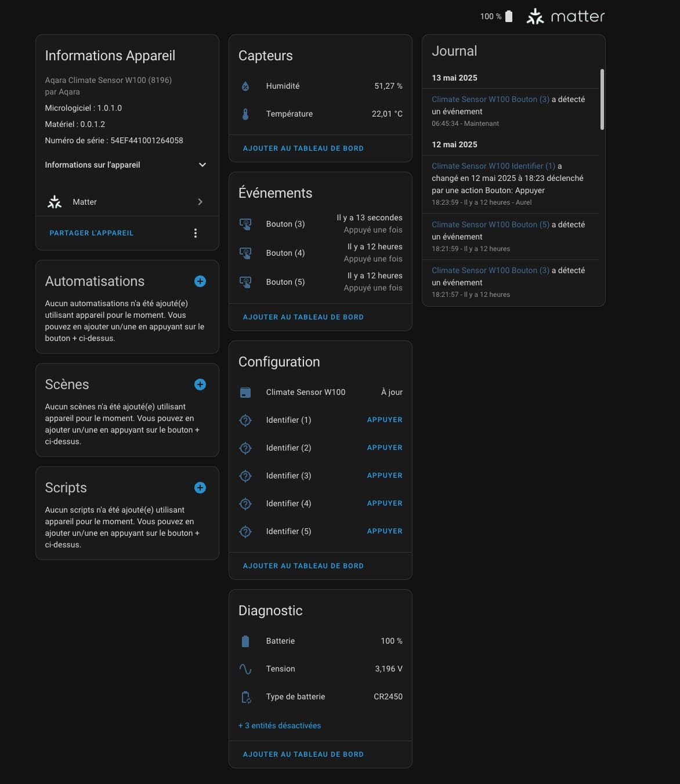Add Capteurs card to dashboard
The width and height of the screenshot is (680, 784).
click(x=303, y=148)
